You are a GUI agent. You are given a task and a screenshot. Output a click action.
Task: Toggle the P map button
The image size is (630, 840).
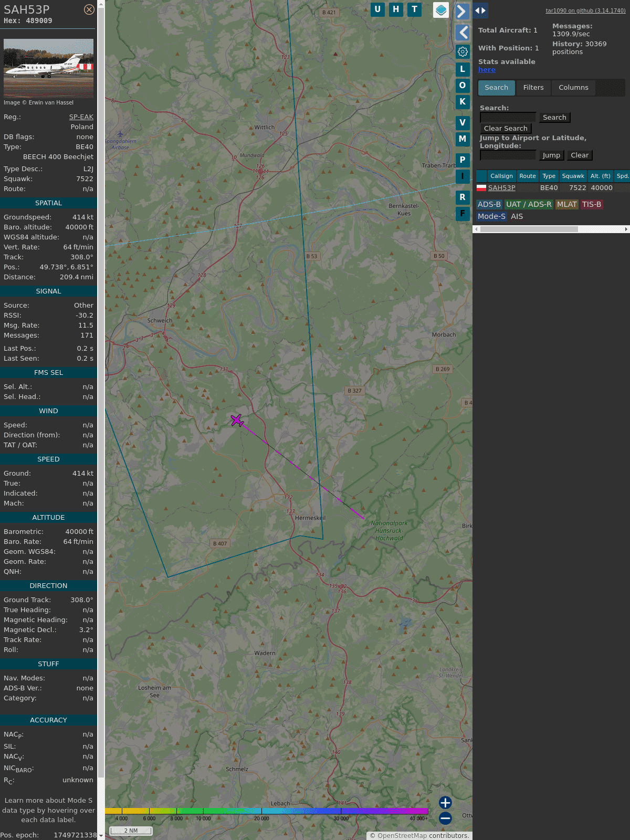(x=463, y=160)
